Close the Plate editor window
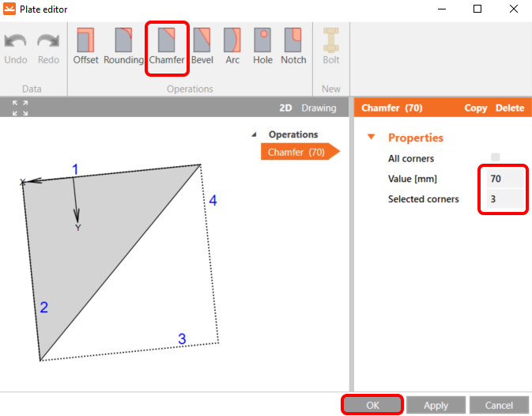 pos(514,9)
